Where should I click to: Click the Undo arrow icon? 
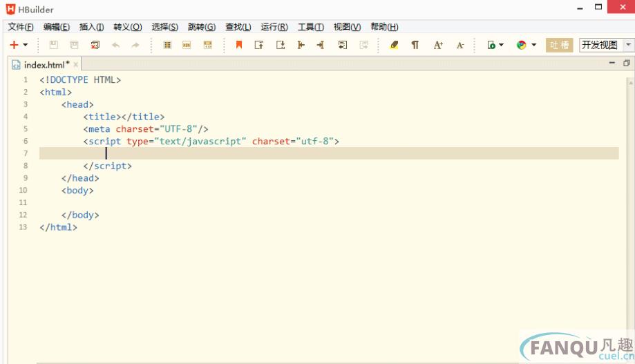(x=116, y=45)
